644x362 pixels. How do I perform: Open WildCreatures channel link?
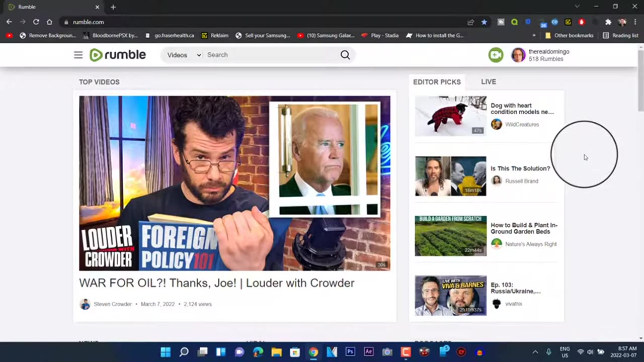(x=522, y=124)
